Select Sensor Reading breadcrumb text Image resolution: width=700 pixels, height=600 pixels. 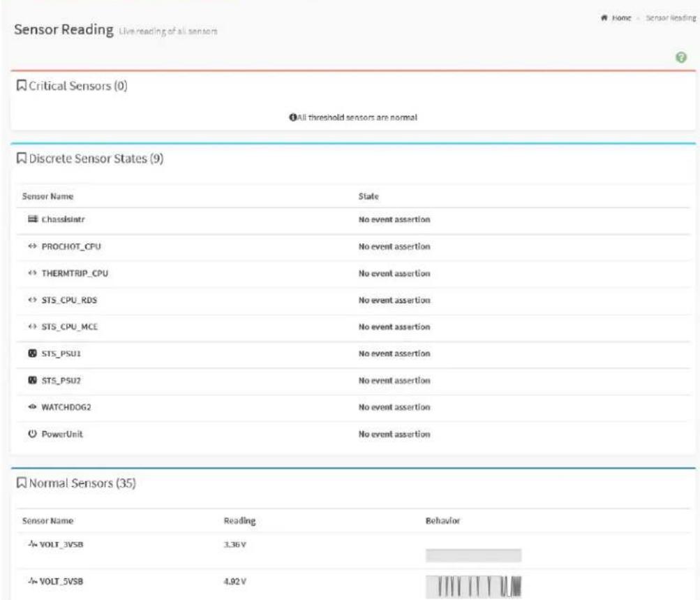click(671, 18)
